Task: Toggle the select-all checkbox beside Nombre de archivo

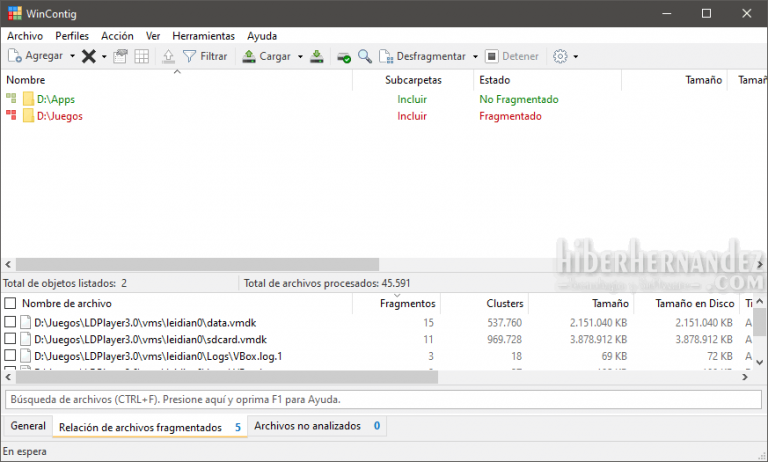Action: click(x=10, y=303)
